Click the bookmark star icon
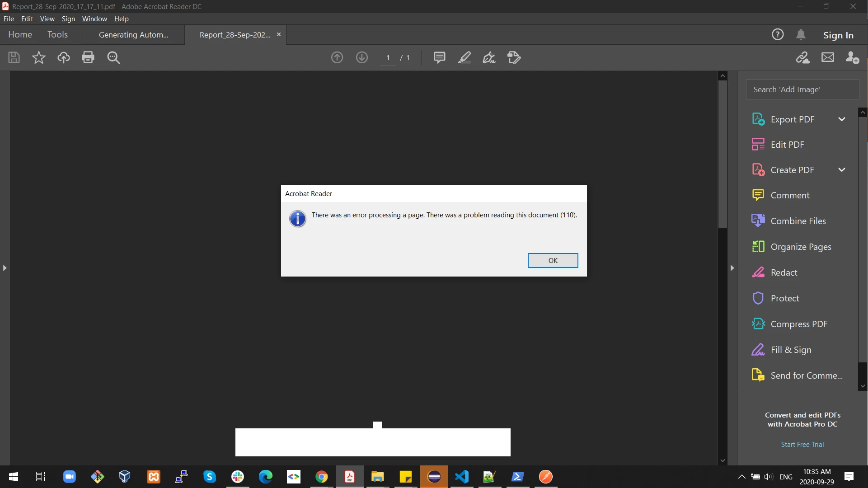This screenshot has width=868, height=488. 39,57
